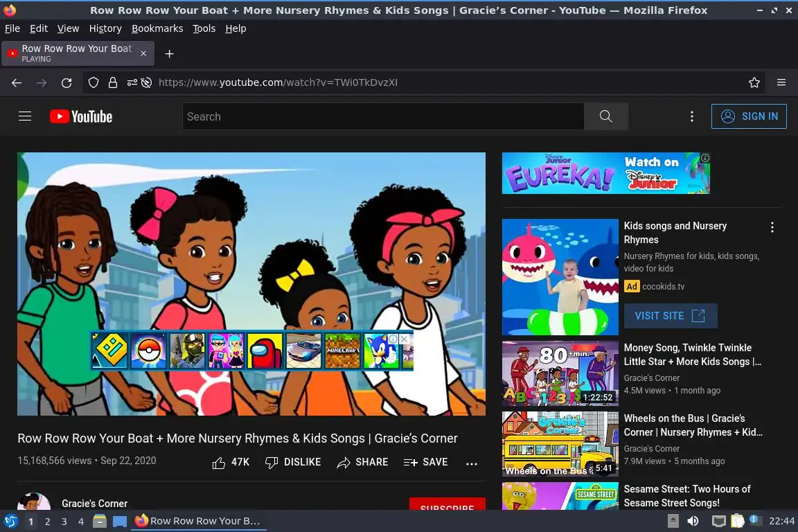Go back to the previous page
Viewport: 798px width, 532px height.
(x=17, y=82)
